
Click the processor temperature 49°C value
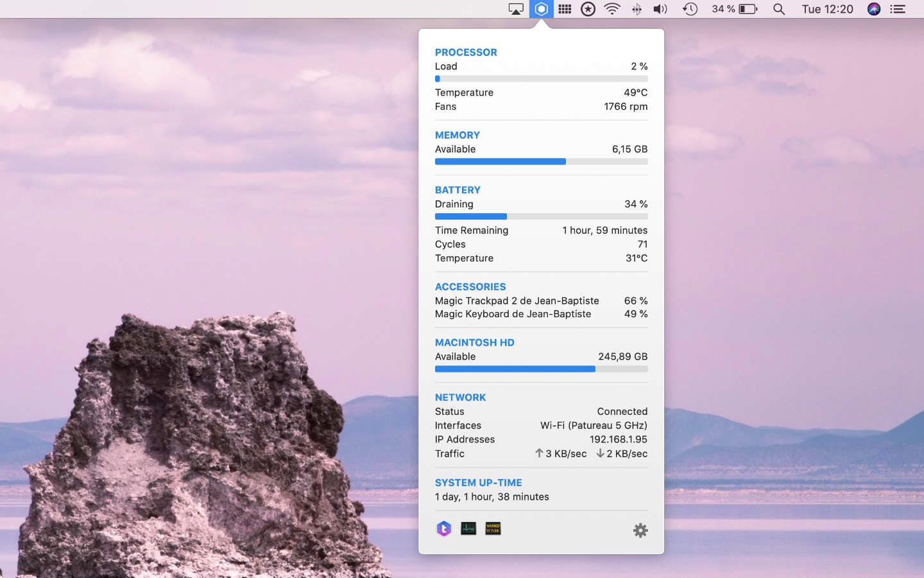point(635,92)
